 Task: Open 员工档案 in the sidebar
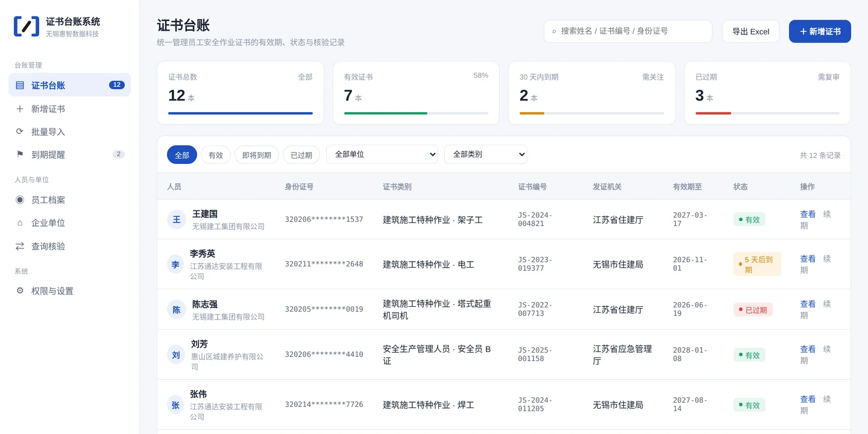[x=69, y=200]
